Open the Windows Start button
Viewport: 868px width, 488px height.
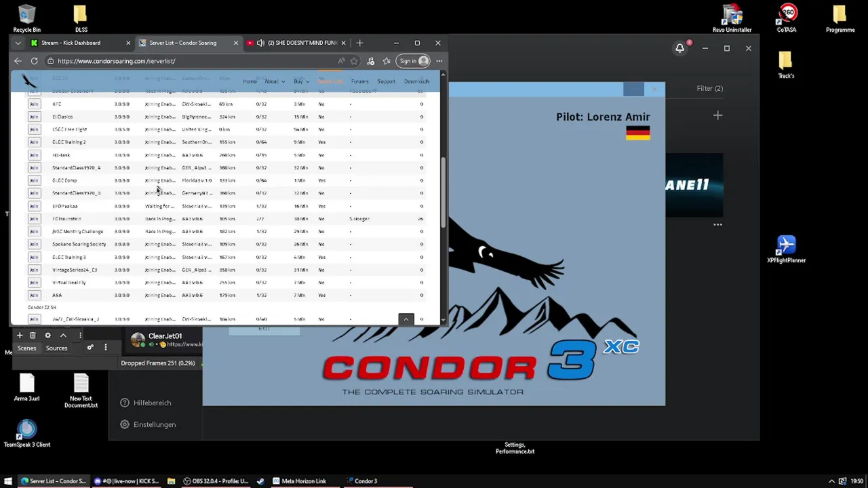click(x=8, y=481)
